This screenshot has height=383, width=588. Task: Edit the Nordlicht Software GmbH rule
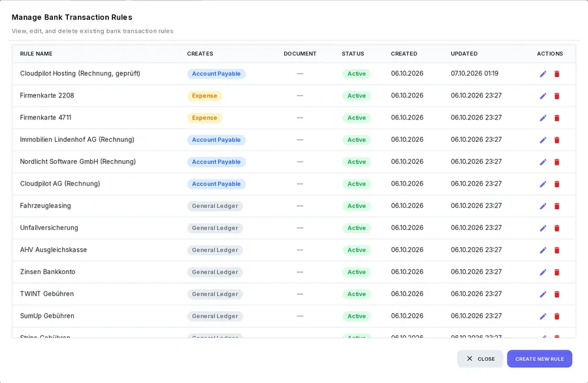pos(543,162)
